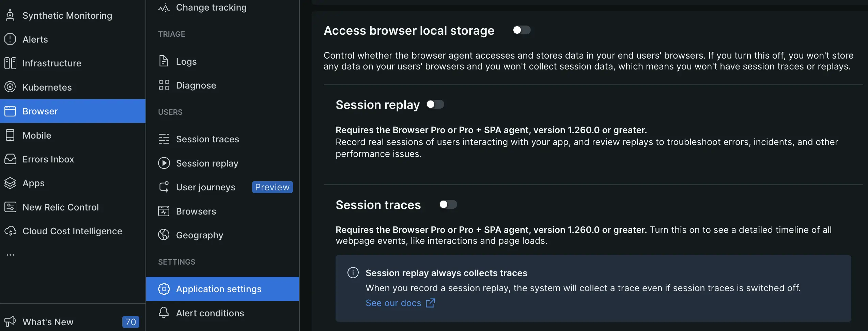Image resolution: width=868 pixels, height=331 pixels.
Task: Click the Logs icon under Triage
Action: pyautogui.click(x=164, y=61)
